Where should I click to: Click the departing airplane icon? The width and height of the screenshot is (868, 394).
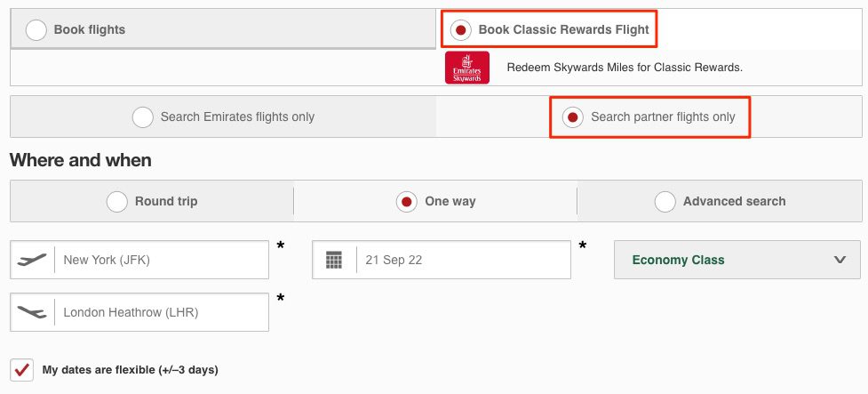32,260
